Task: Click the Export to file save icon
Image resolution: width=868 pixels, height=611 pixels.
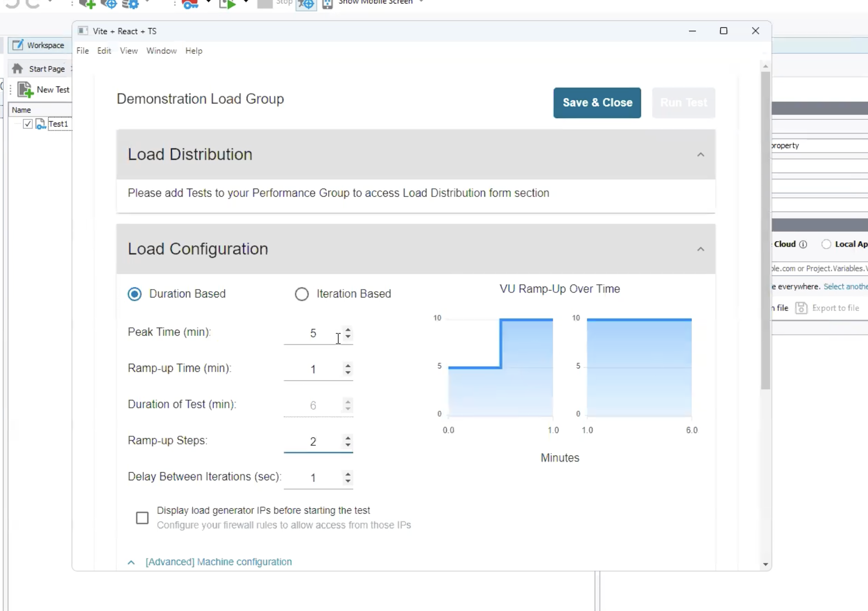Action: point(801,308)
